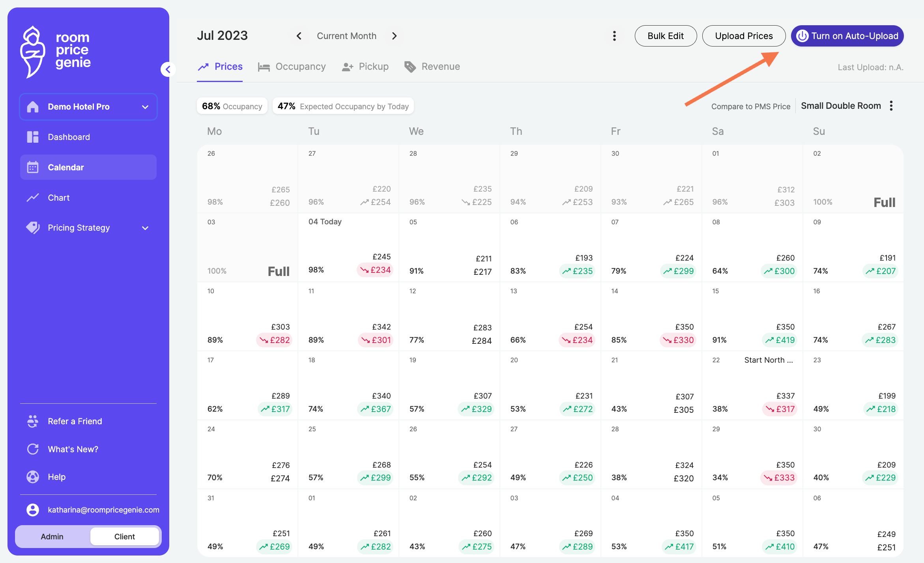Viewport: 924px width, 563px height.
Task: Click Compare to PMS Price
Action: coord(750,106)
